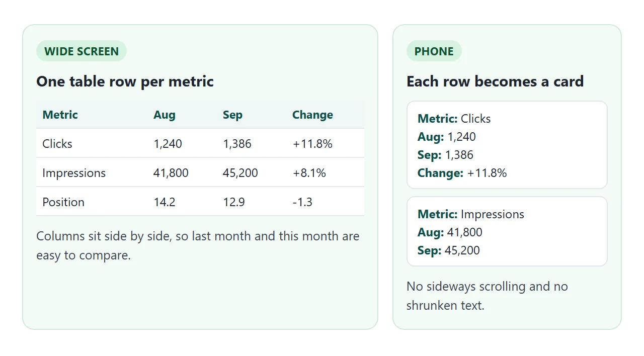Click the 'Each row becomes a card' heading
Screen dimensions: 644x356
pyautogui.click(x=495, y=81)
